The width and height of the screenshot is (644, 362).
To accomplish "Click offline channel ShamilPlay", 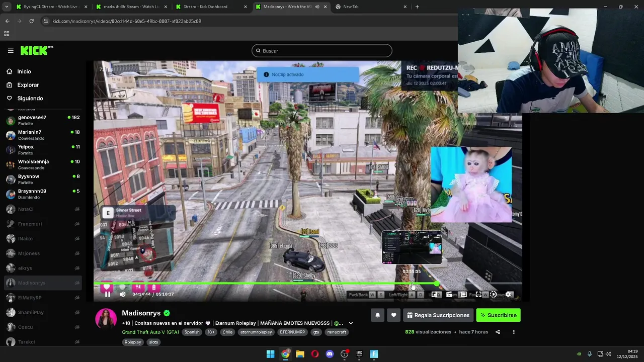I will (43, 312).
